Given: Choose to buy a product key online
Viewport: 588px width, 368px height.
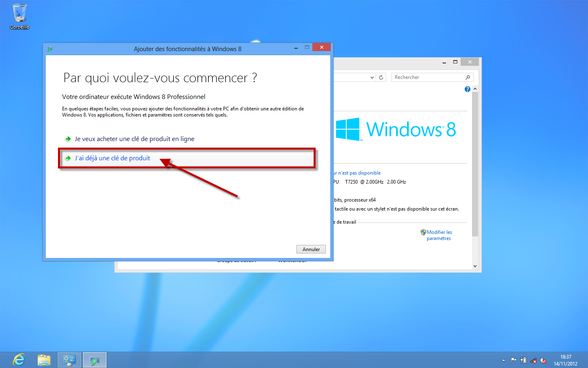Looking at the screenshot, I should tap(134, 139).
